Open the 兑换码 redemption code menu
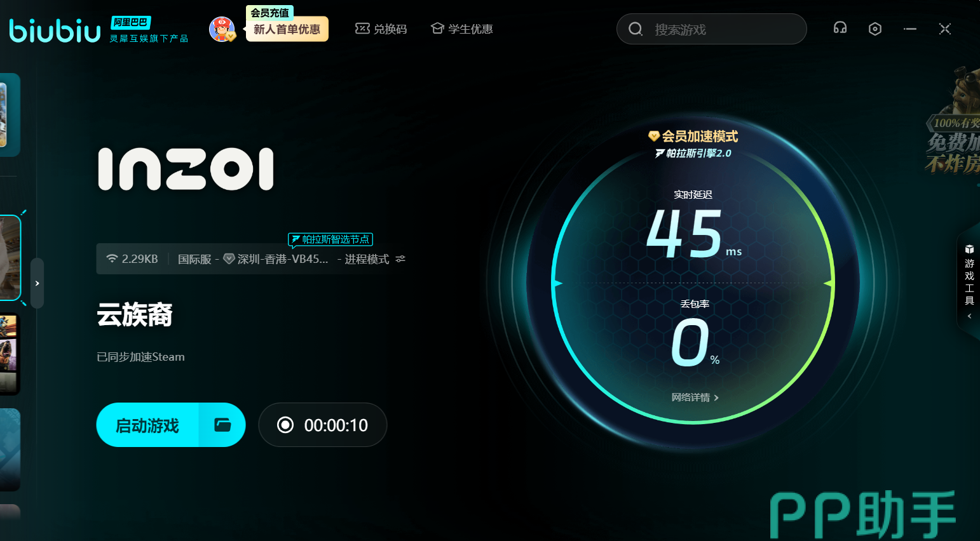The image size is (980, 541). pos(381,29)
